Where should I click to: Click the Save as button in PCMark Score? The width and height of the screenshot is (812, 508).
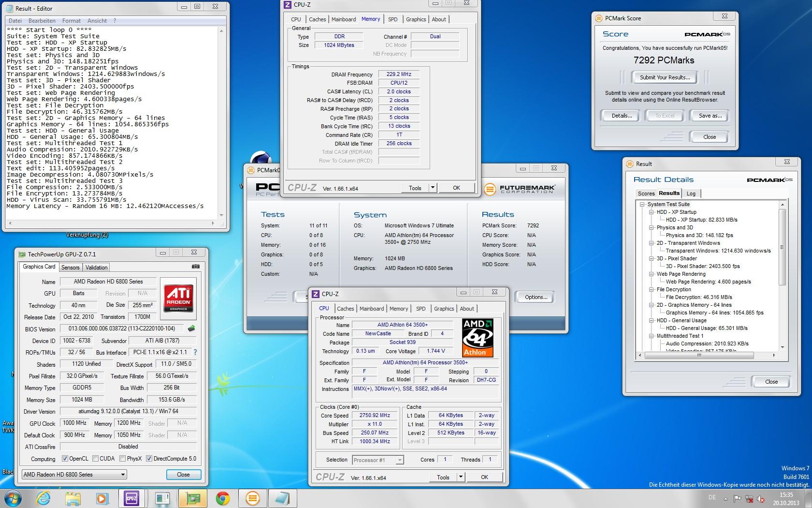[710, 116]
